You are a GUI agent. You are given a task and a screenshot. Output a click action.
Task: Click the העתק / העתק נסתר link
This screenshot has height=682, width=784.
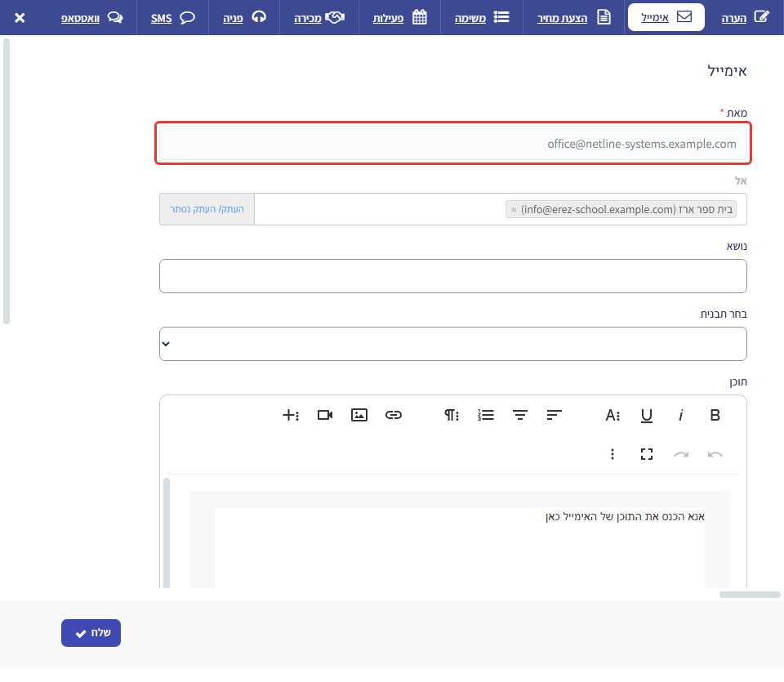(207, 209)
